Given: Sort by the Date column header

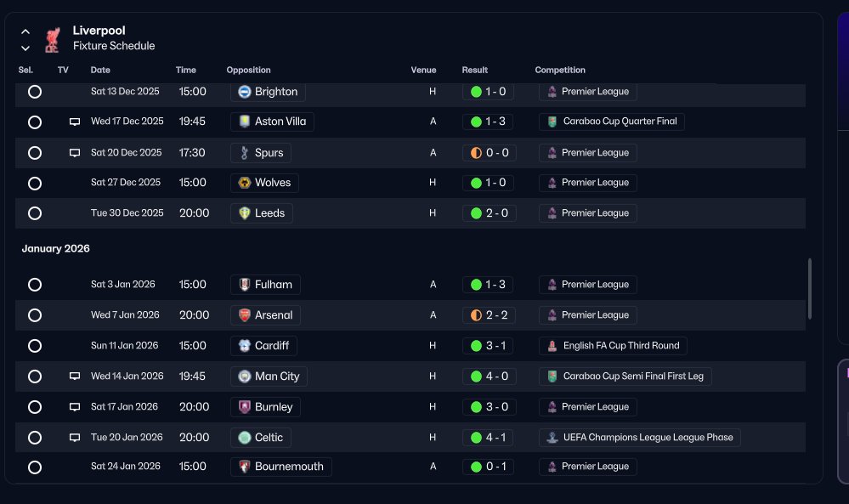Looking at the screenshot, I should tap(100, 70).
